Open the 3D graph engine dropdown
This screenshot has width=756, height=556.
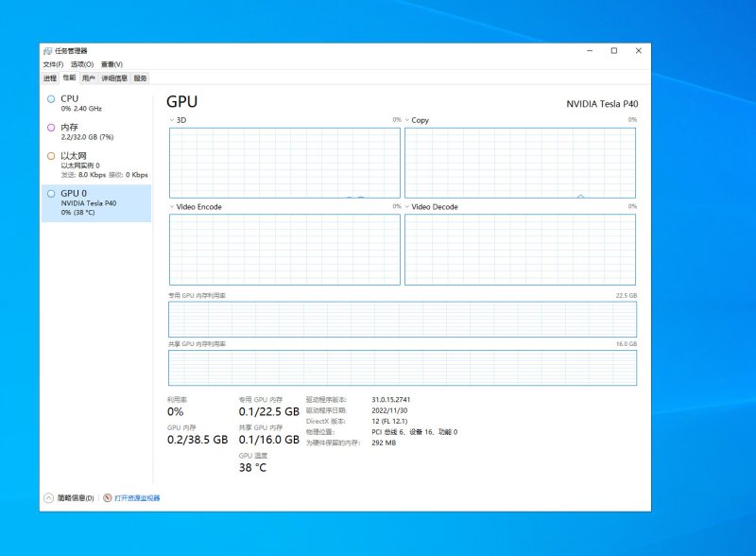coord(172,120)
